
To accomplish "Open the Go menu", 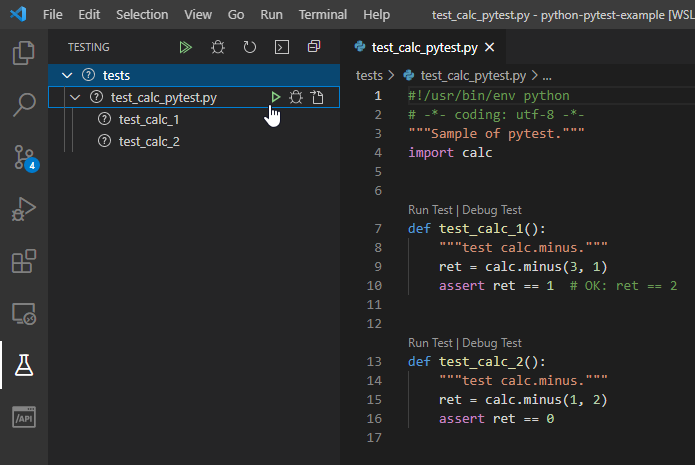I will tap(236, 15).
